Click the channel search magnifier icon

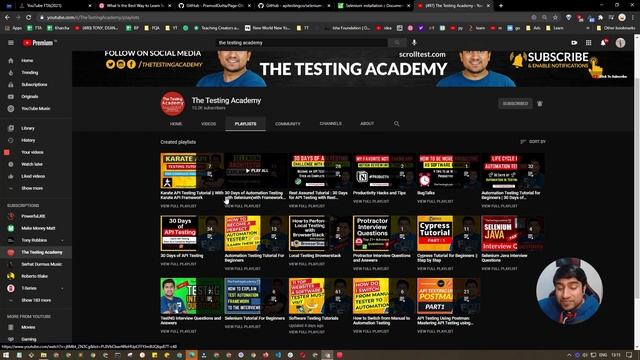(x=396, y=124)
